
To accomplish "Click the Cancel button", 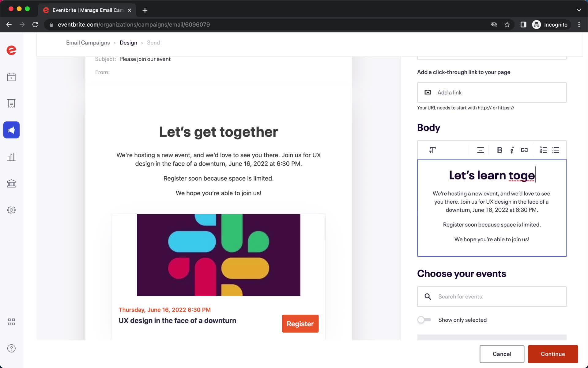I will pos(502,354).
